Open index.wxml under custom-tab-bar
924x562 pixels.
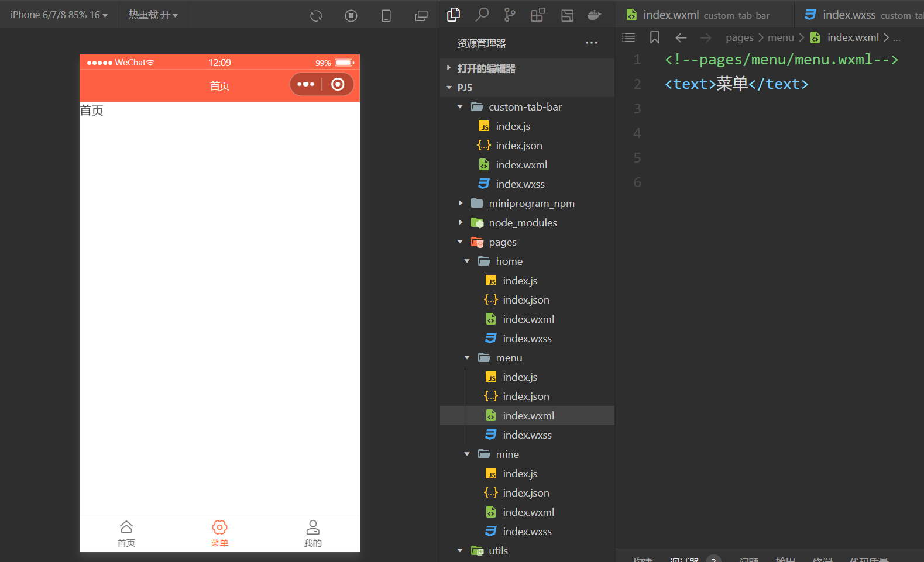(x=527, y=165)
